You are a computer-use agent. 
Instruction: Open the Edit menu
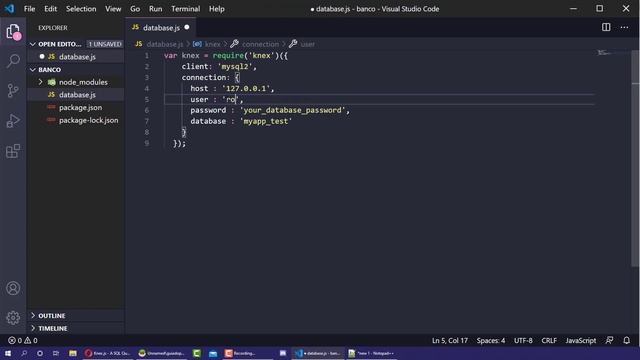[x=51, y=9]
